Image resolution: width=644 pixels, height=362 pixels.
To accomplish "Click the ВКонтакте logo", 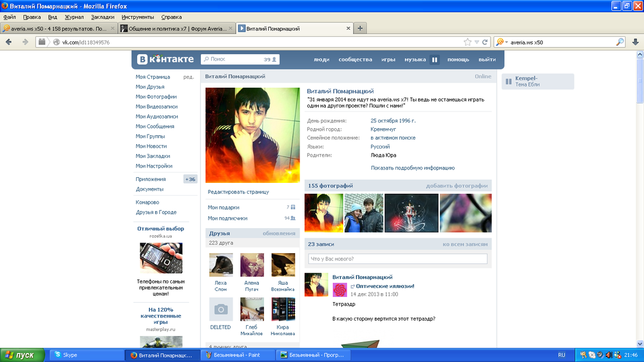I will pos(165,59).
